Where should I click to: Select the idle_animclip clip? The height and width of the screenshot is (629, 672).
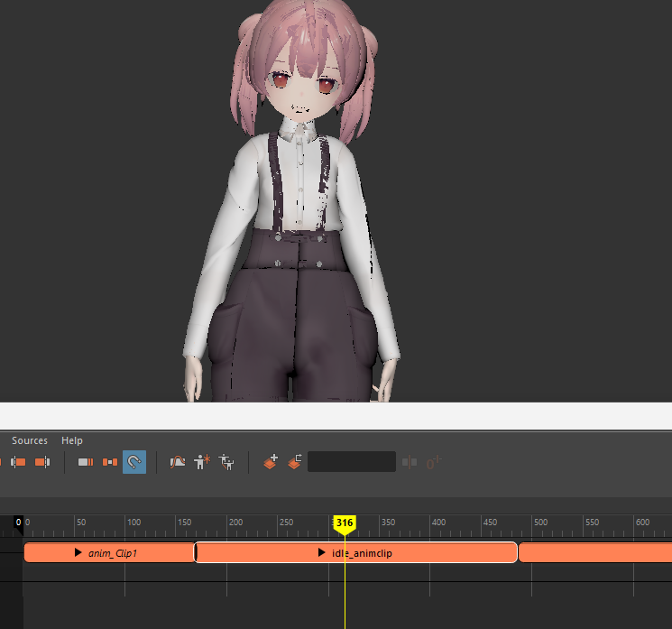(x=355, y=552)
